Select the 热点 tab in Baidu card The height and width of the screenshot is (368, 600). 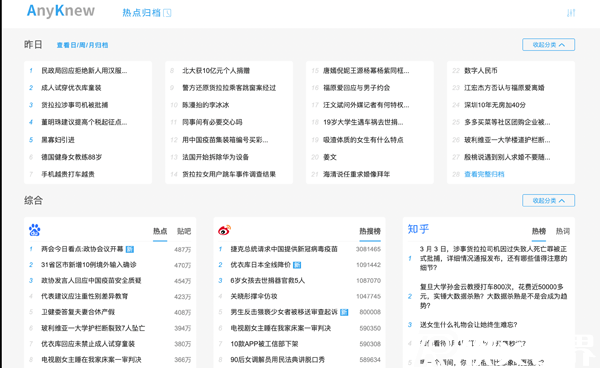[160, 231]
